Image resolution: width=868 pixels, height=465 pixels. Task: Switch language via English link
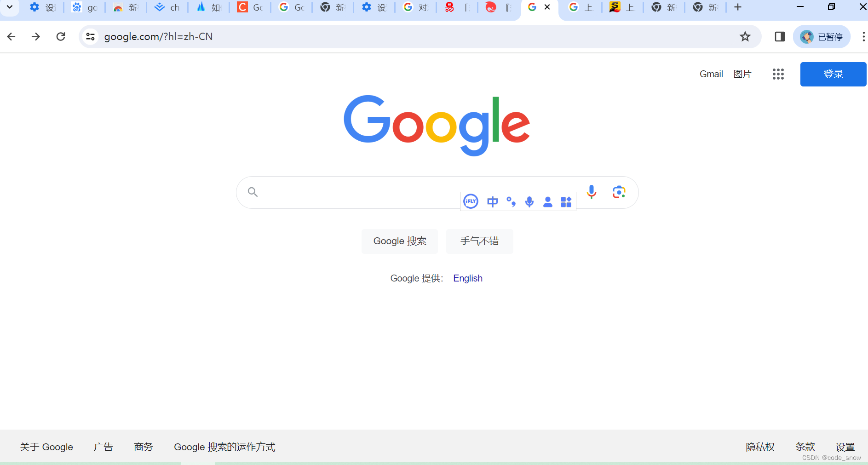click(x=468, y=278)
